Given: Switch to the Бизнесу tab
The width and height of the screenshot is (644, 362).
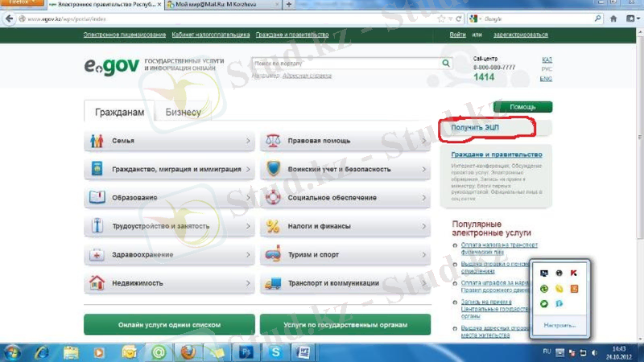Looking at the screenshot, I should tap(184, 112).
